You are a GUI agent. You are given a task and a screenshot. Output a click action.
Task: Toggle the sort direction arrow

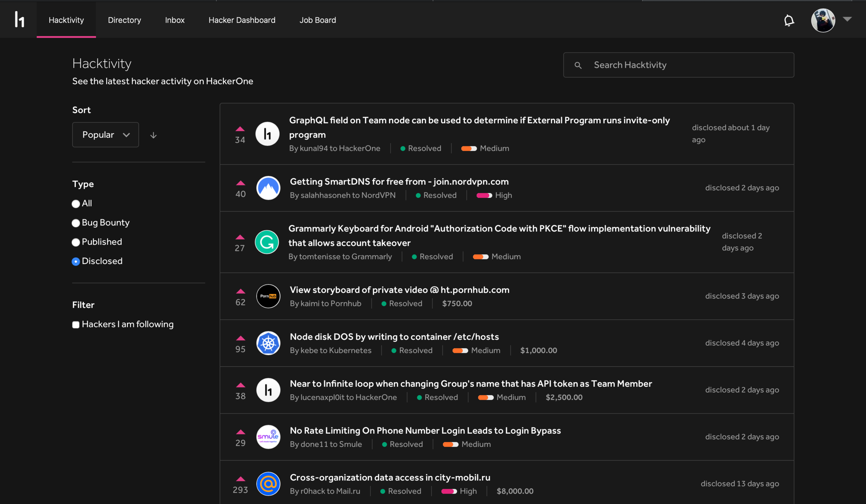pos(153,135)
